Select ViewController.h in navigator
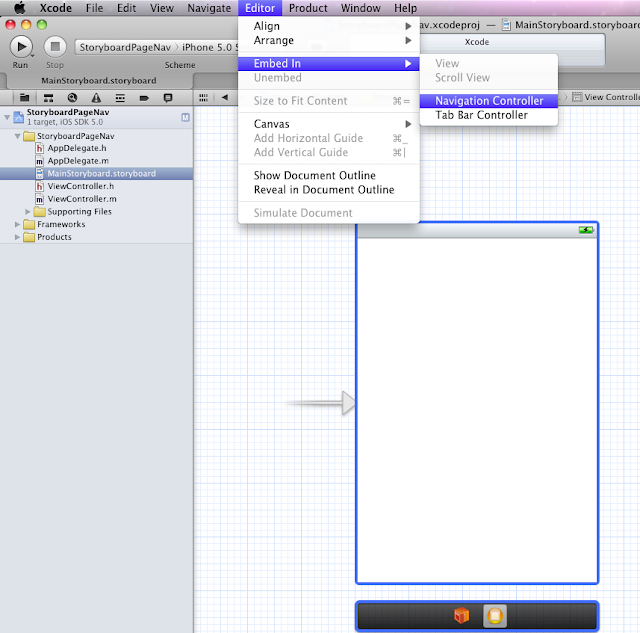The width and height of the screenshot is (640, 633). click(x=96, y=186)
